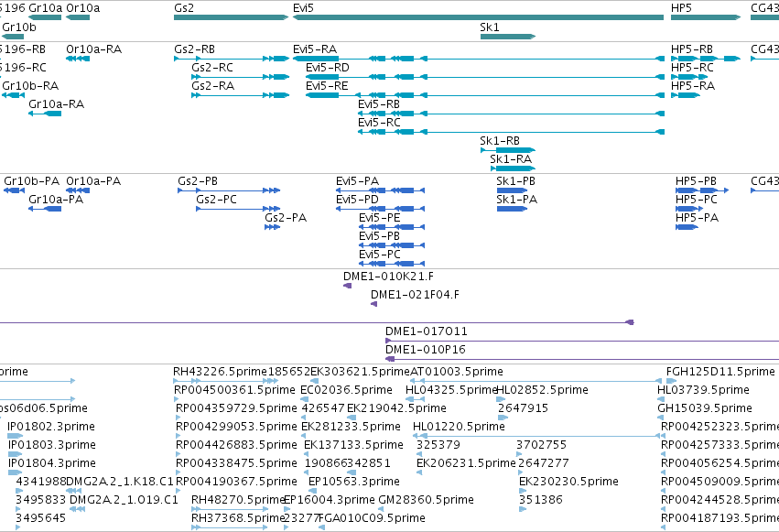
Task: Select EST label EC02036.5prime
Action: tap(346, 390)
